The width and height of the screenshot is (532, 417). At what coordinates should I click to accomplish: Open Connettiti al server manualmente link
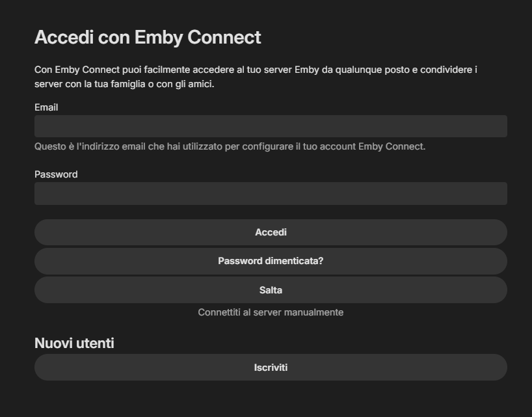pos(271,312)
